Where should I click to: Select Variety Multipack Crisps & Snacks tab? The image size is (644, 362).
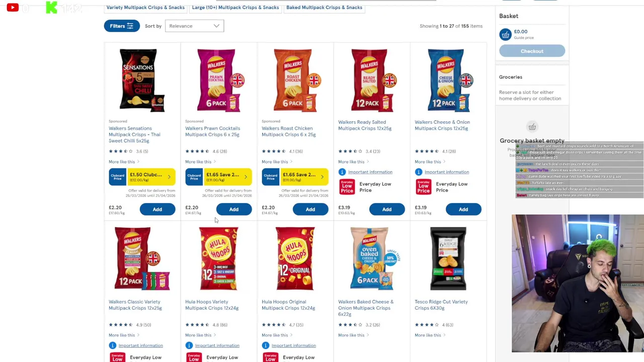(145, 8)
